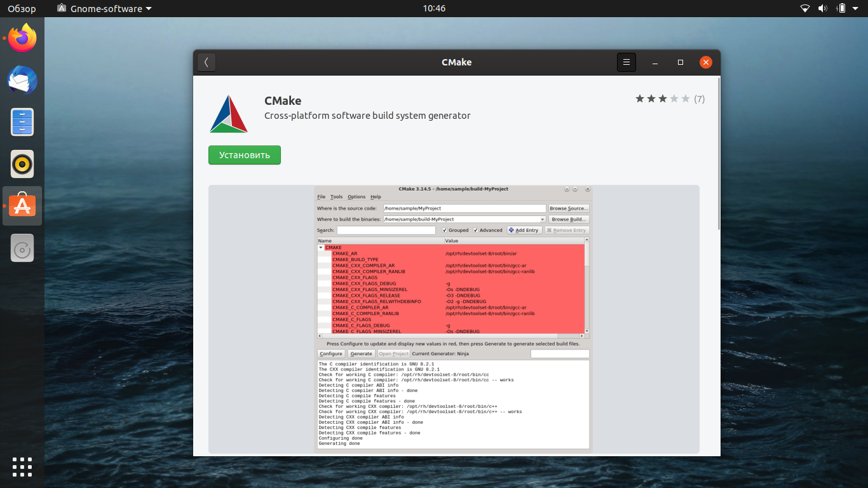Screen dimensions: 868x488
Task: Click the review count (7)
Action: (699, 99)
